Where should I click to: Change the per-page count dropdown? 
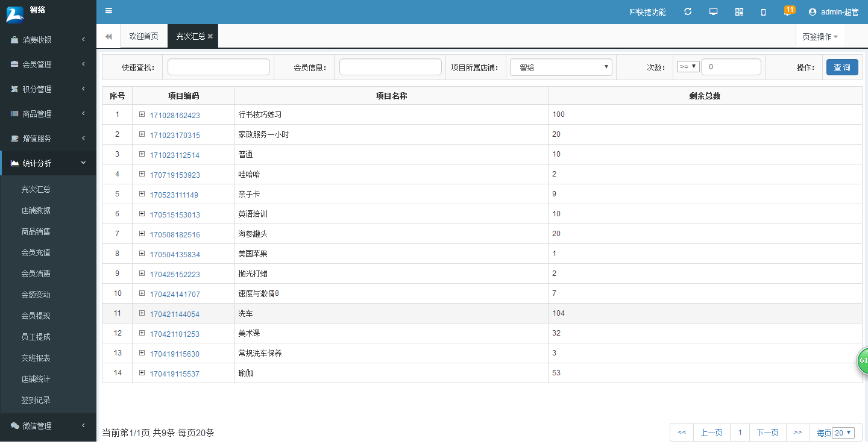pos(843,432)
